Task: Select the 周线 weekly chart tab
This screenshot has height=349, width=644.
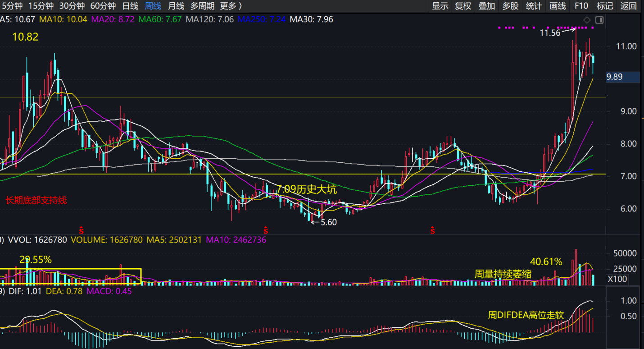Action: point(153,6)
